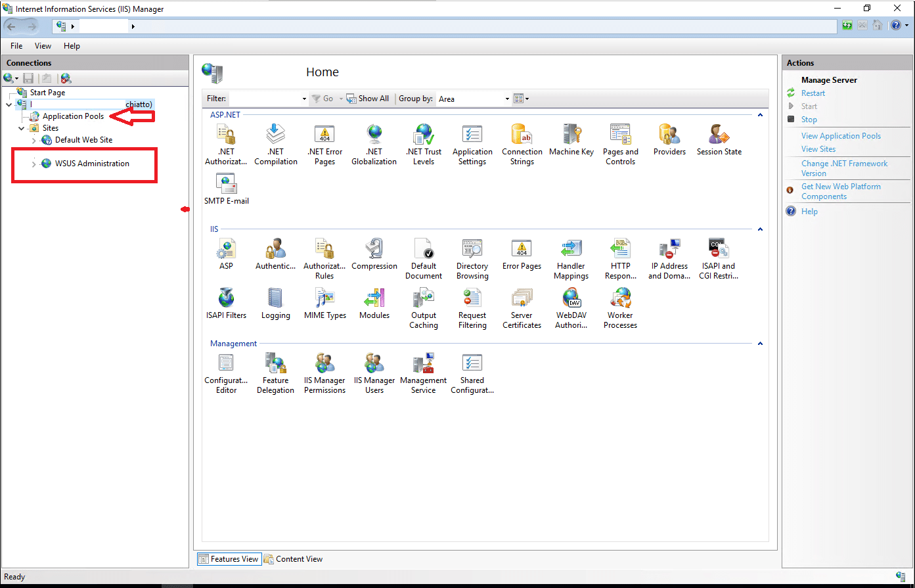The height and width of the screenshot is (588, 915).
Task: Click the Restart server link
Action: (x=813, y=93)
